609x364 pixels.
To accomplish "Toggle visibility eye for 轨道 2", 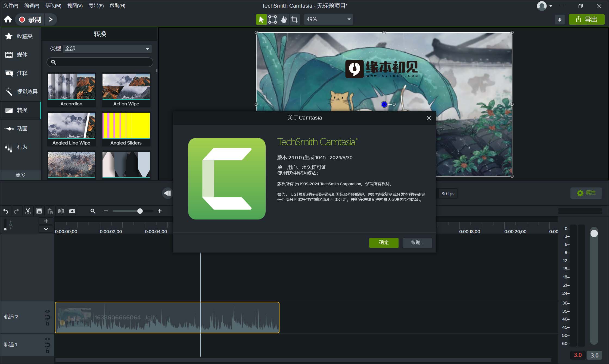I will (x=47, y=311).
